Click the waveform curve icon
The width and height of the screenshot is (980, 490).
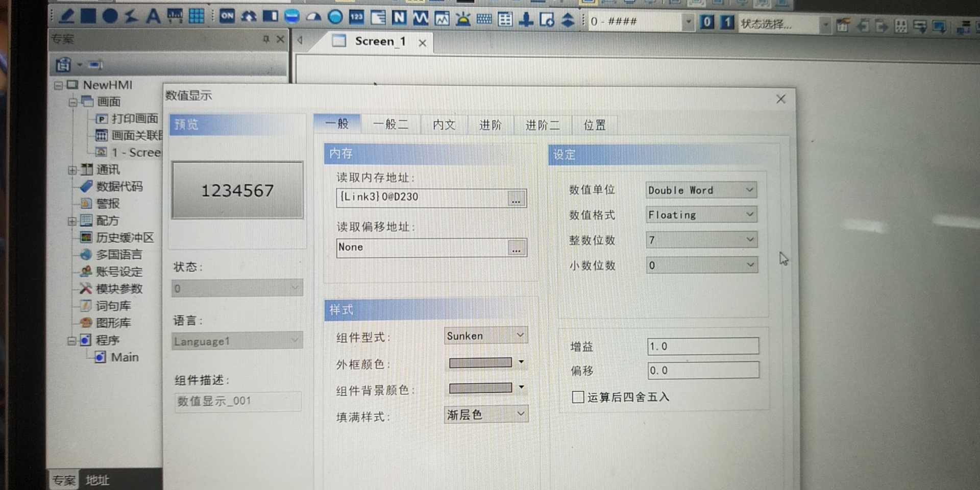[421, 18]
